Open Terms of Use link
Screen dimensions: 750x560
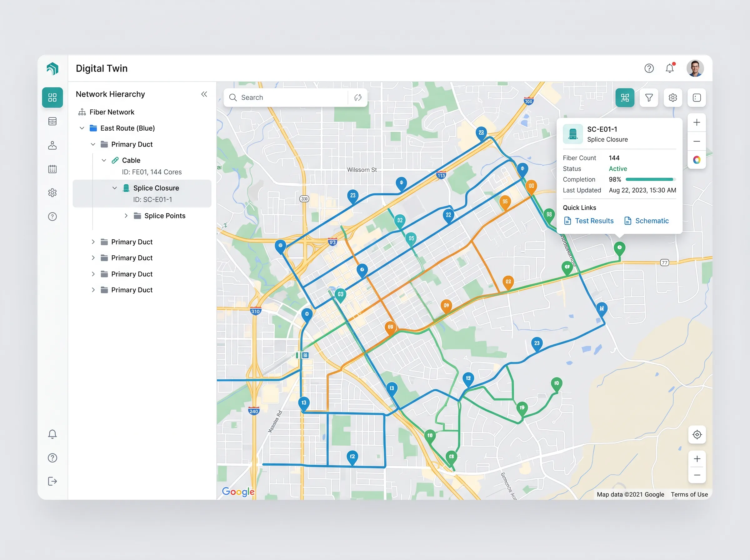tap(689, 495)
